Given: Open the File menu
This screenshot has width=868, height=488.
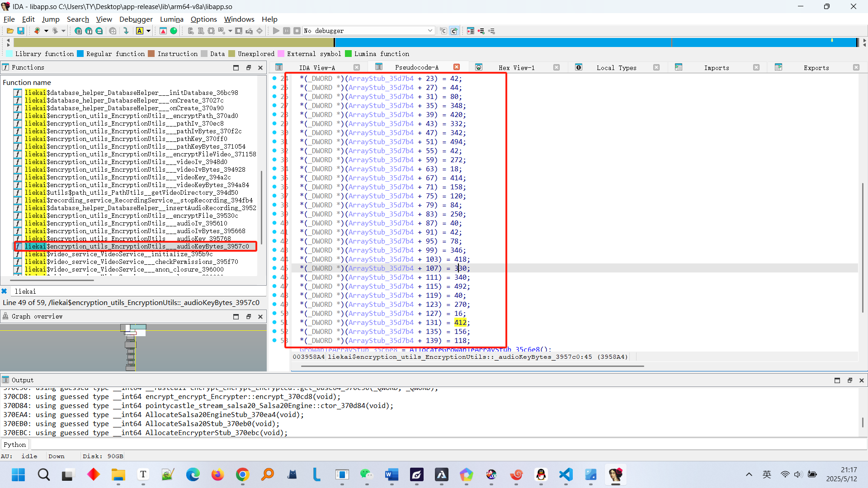Looking at the screenshot, I should [9, 19].
